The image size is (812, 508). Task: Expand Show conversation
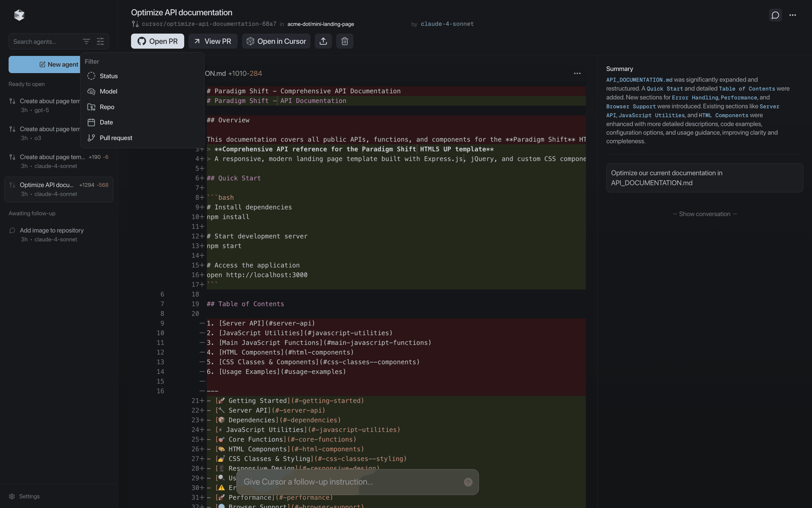tap(705, 214)
